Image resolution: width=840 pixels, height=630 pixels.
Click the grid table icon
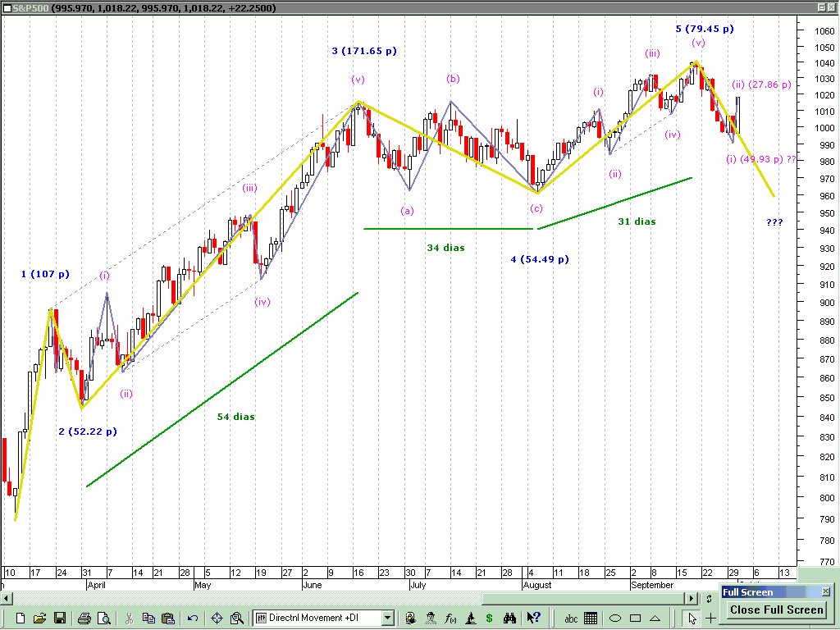591,619
